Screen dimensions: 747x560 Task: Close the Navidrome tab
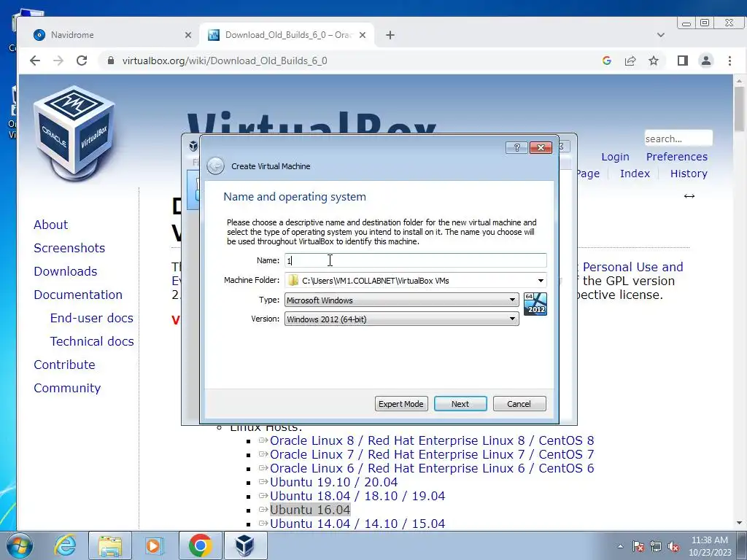click(187, 35)
